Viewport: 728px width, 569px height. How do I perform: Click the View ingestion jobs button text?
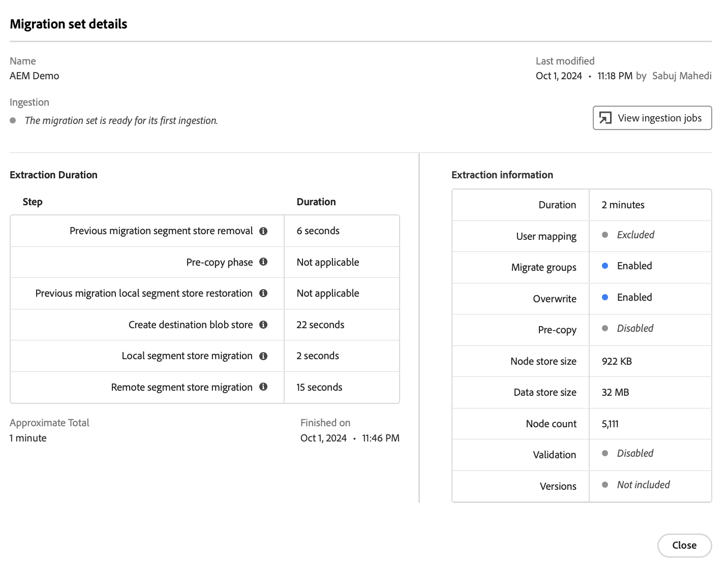click(659, 118)
